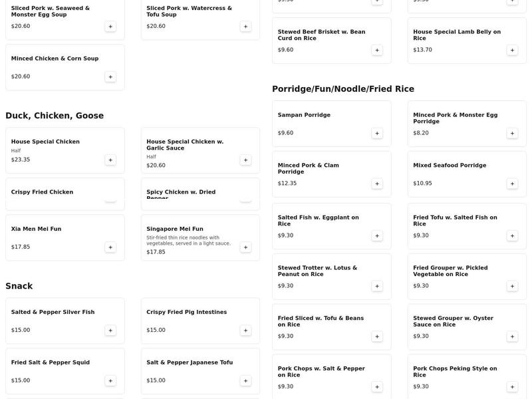The width and height of the screenshot is (532, 399).
Task: Select Salt & Pepper Japanese Tofu title
Action: coord(190,362)
